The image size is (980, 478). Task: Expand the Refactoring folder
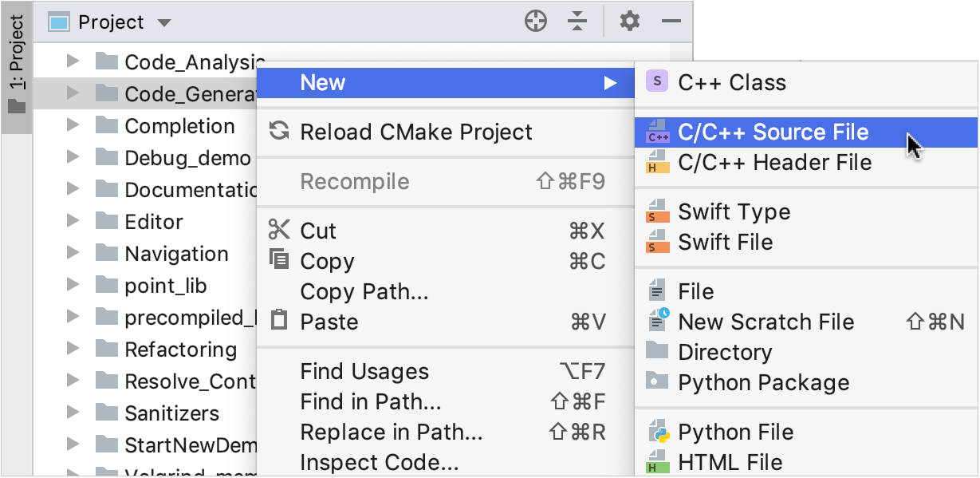[x=71, y=349]
